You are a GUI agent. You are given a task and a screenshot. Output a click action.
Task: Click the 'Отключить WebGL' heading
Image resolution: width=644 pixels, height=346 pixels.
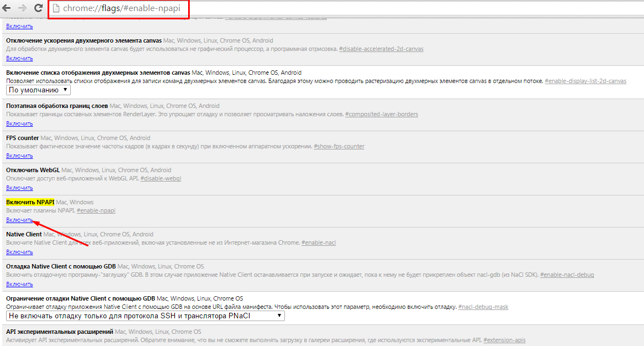[x=33, y=170]
